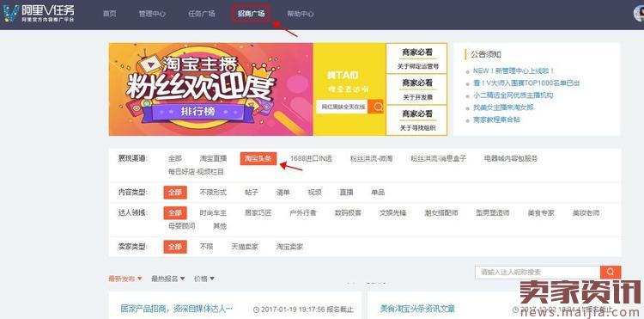
Task: Choose 清单 content type
Action: click(283, 193)
